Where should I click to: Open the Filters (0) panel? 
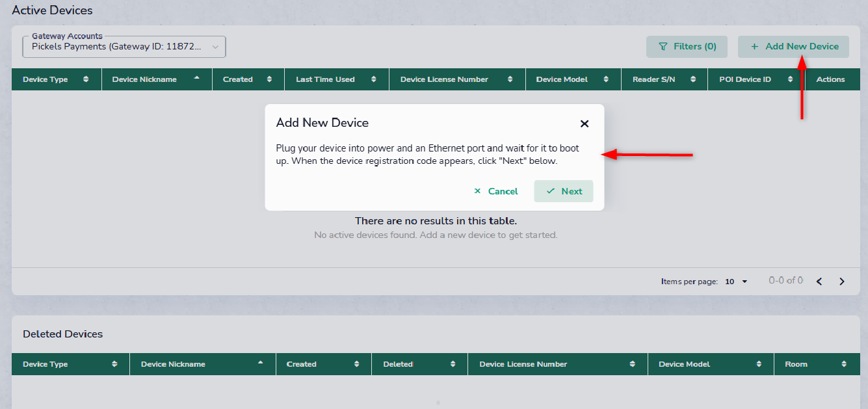[687, 47]
